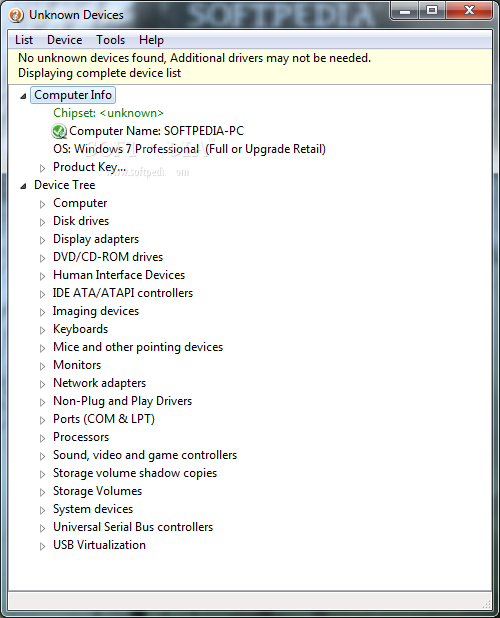Click the resize grip in the status bar
Screen dimensions: 500x618
pos(487,603)
